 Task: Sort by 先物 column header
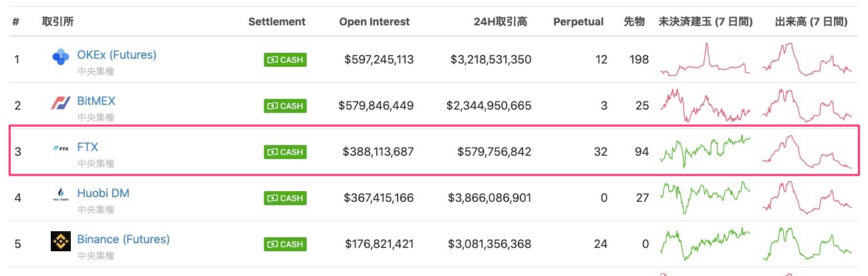point(635,21)
